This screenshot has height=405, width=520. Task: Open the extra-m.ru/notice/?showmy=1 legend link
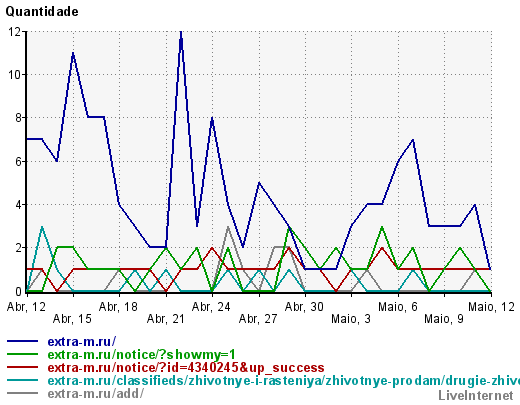click(x=142, y=354)
